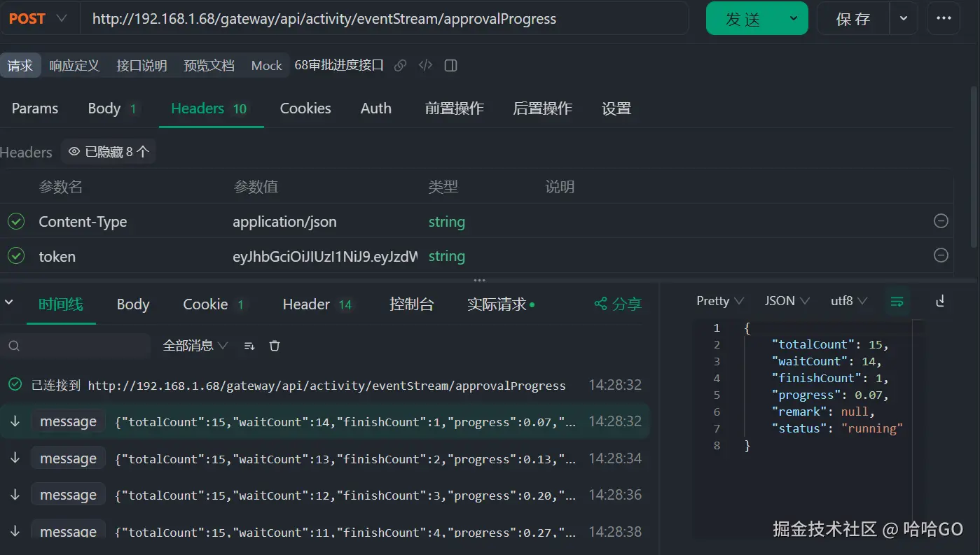Switch to the 响应定义 tab
Screen dimensions: 980x555
pyautogui.click(x=74, y=66)
